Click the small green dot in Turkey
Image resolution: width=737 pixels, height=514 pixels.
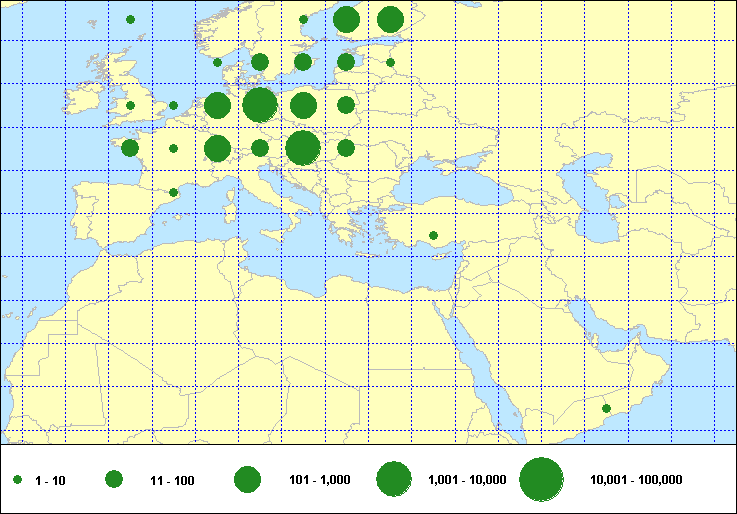[433, 236]
